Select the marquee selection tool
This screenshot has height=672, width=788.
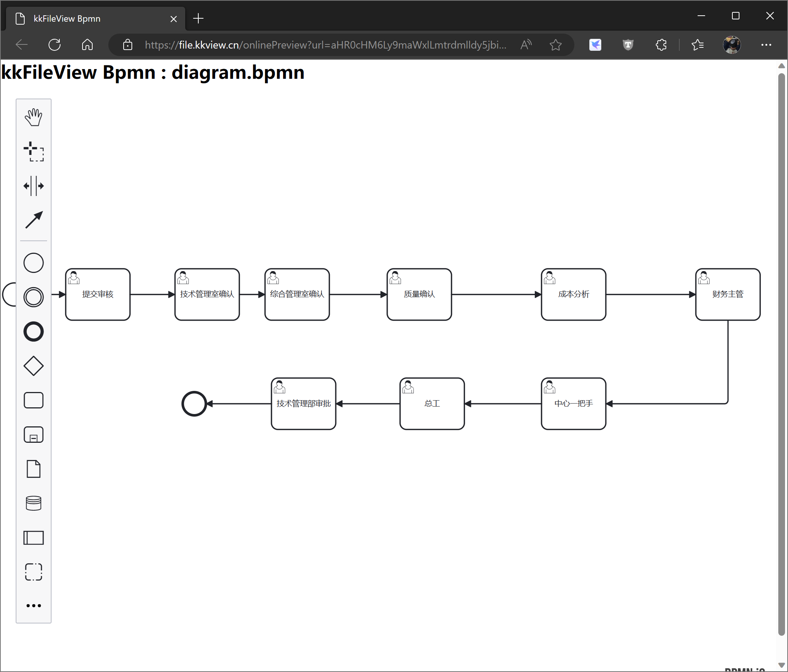34,152
